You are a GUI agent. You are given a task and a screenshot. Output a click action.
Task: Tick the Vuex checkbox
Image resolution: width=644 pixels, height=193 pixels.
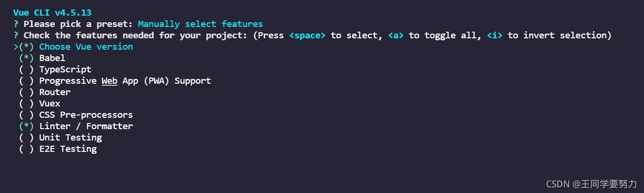[x=26, y=104]
